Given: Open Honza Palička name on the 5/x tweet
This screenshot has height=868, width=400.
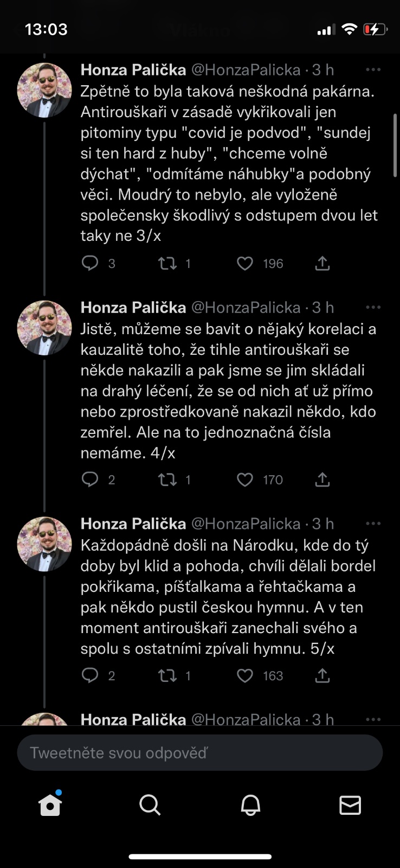Looking at the screenshot, I should 133,524.
